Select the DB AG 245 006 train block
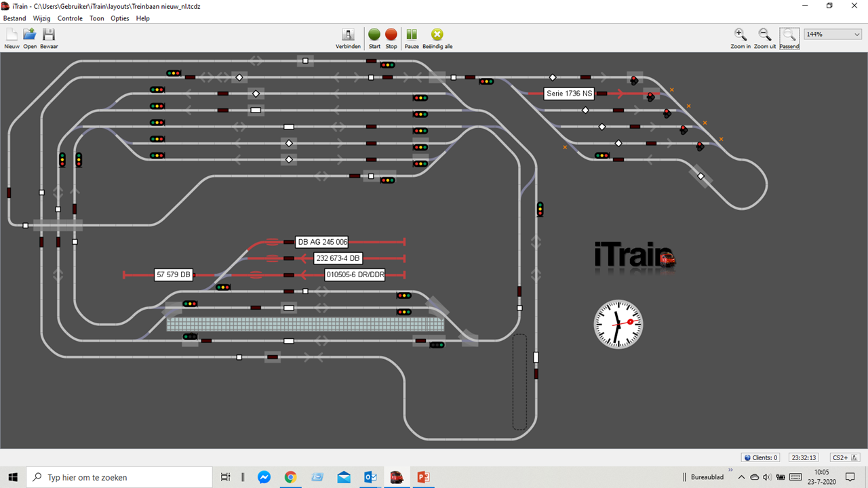Screen dimensions: 868x488 click(x=322, y=242)
